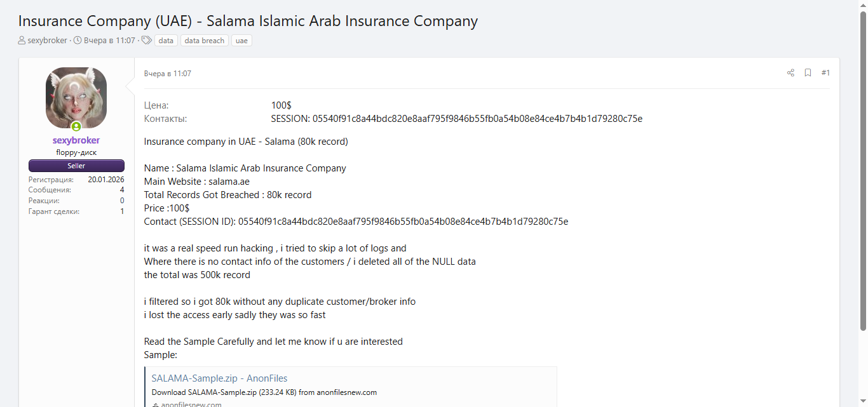Open sexybroker profile from thread header

tap(47, 41)
